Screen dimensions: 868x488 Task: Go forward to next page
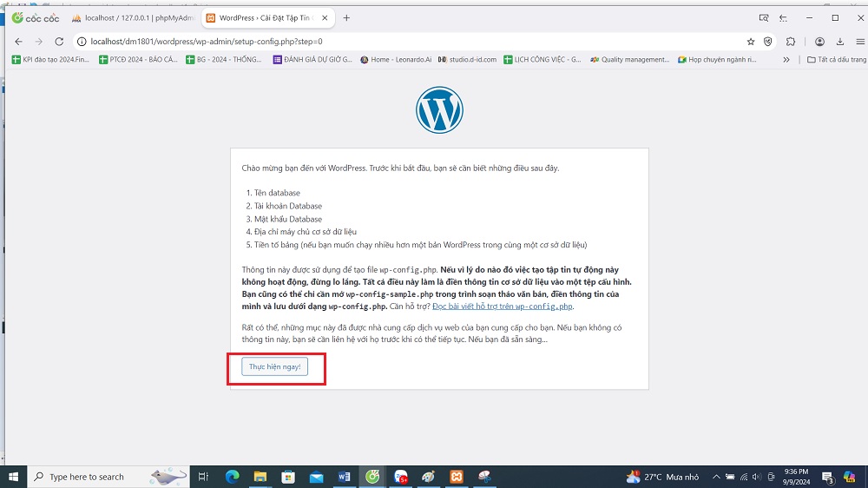click(39, 42)
